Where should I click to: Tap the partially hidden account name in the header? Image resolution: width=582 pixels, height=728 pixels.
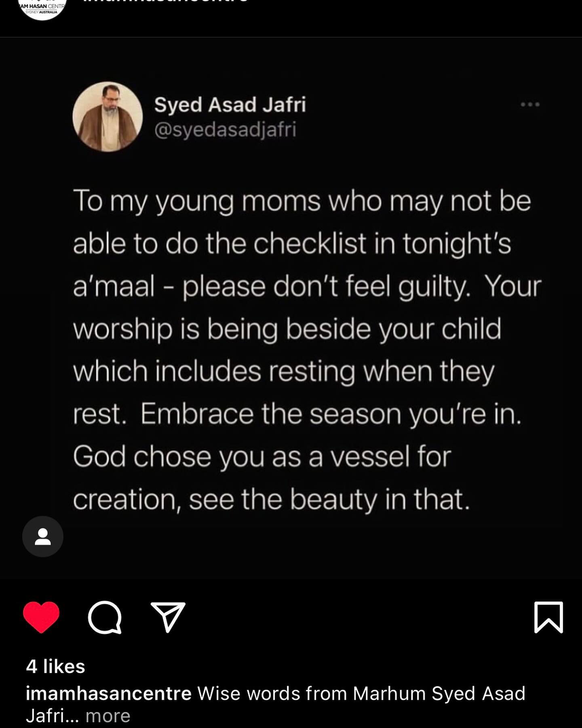[x=166, y=1]
